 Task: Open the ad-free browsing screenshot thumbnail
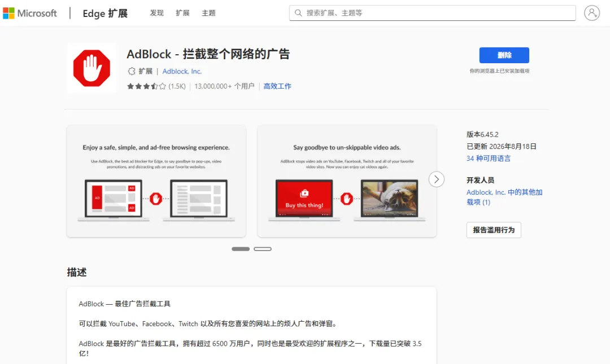156,181
